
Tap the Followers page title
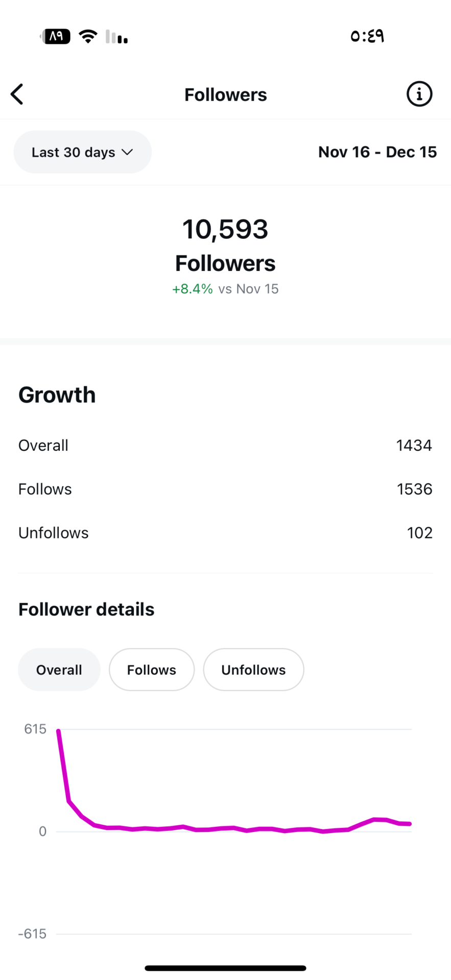point(225,95)
